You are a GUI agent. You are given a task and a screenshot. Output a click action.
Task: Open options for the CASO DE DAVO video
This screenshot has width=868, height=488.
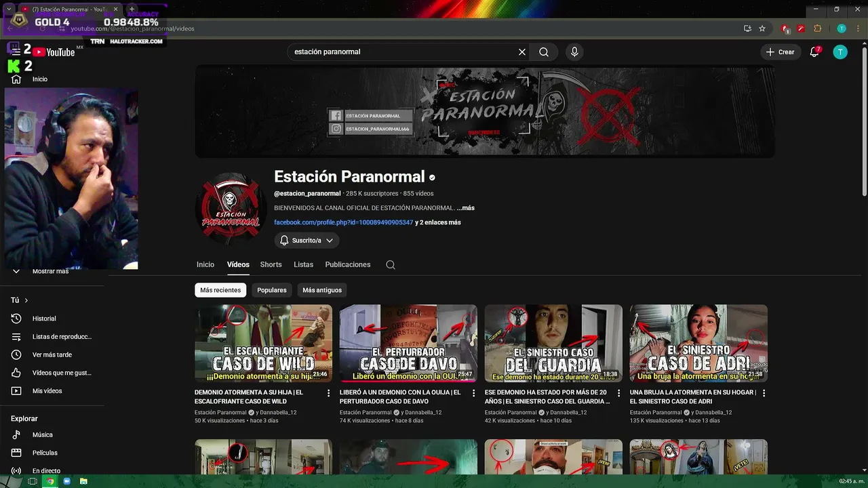click(x=474, y=393)
